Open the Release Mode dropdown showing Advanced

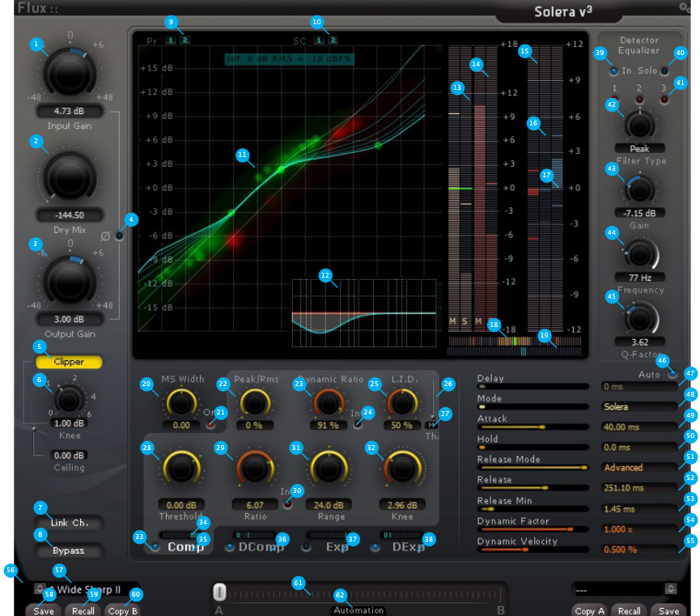(x=639, y=467)
